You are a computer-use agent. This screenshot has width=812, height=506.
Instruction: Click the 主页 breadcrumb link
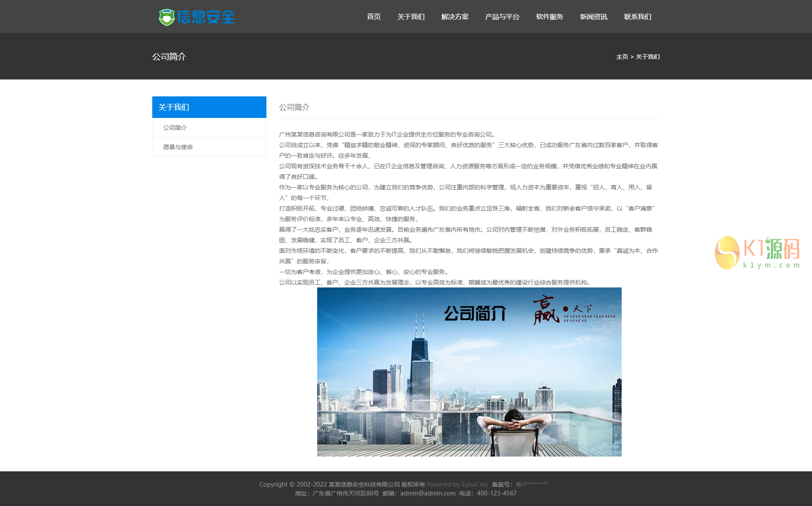point(622,57)
